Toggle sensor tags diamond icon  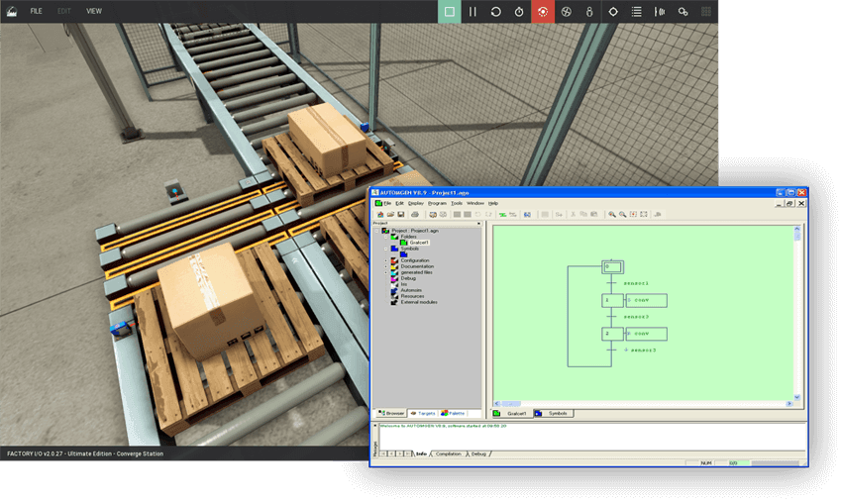click(x=613, y=11)
